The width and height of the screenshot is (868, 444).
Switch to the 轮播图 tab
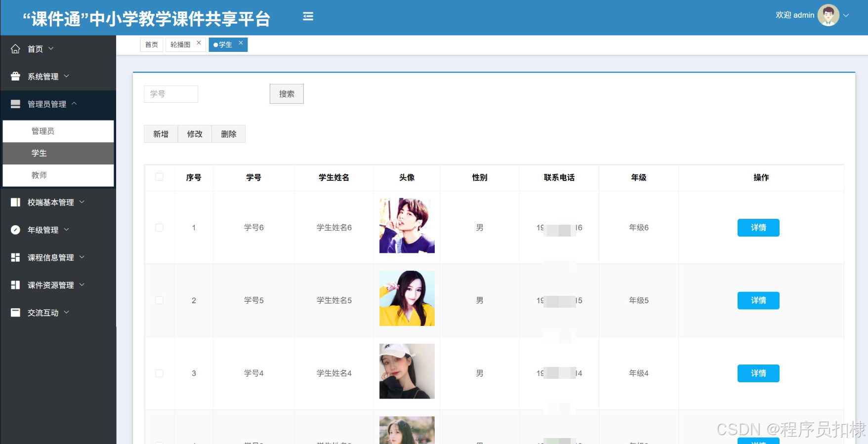(x=180, y=44)
